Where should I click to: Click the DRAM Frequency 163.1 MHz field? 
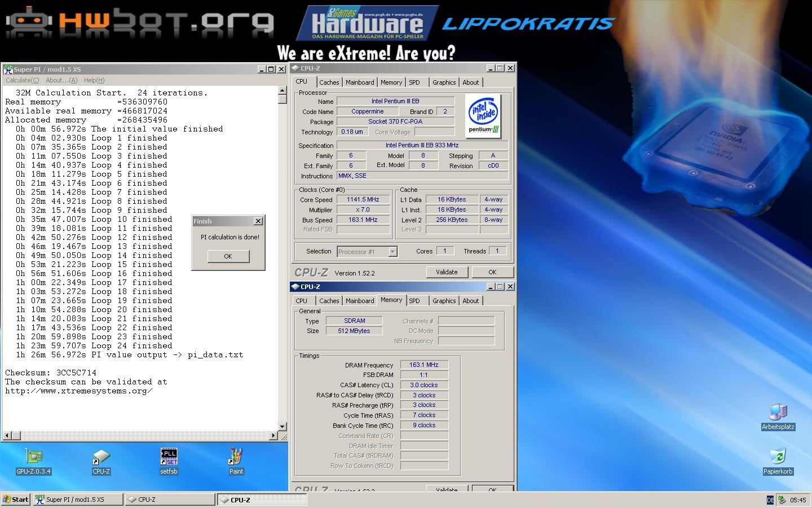coord(424,365)
